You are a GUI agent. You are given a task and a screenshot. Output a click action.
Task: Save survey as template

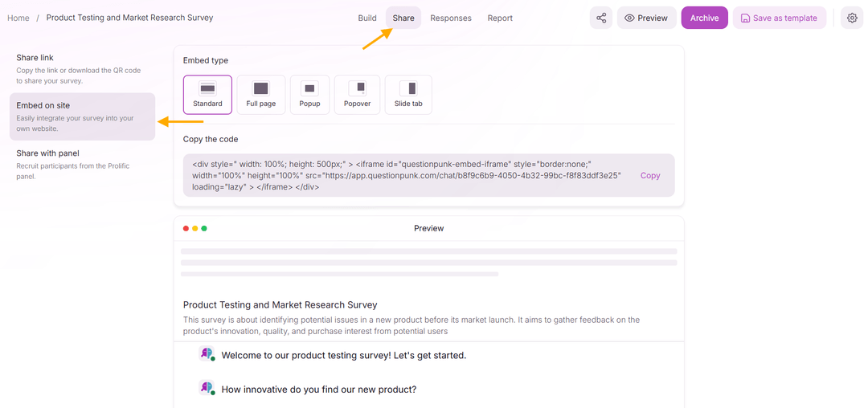coord(779,18)
